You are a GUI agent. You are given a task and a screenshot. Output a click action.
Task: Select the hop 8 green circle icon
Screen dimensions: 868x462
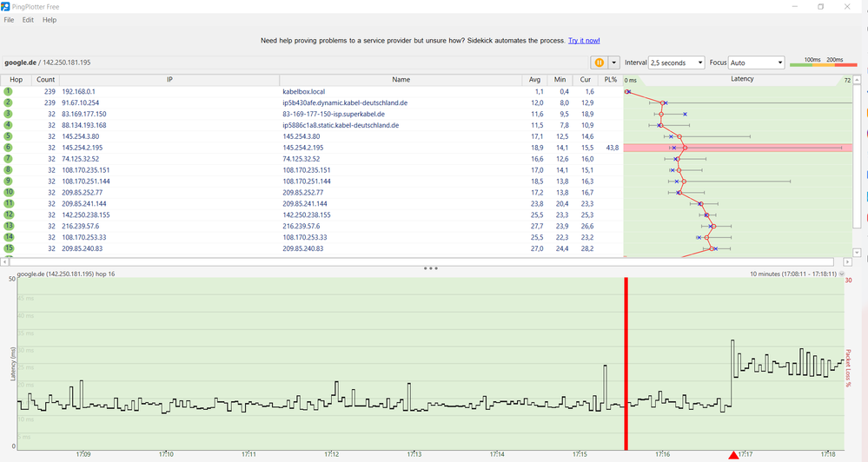(x=8, y=170)
